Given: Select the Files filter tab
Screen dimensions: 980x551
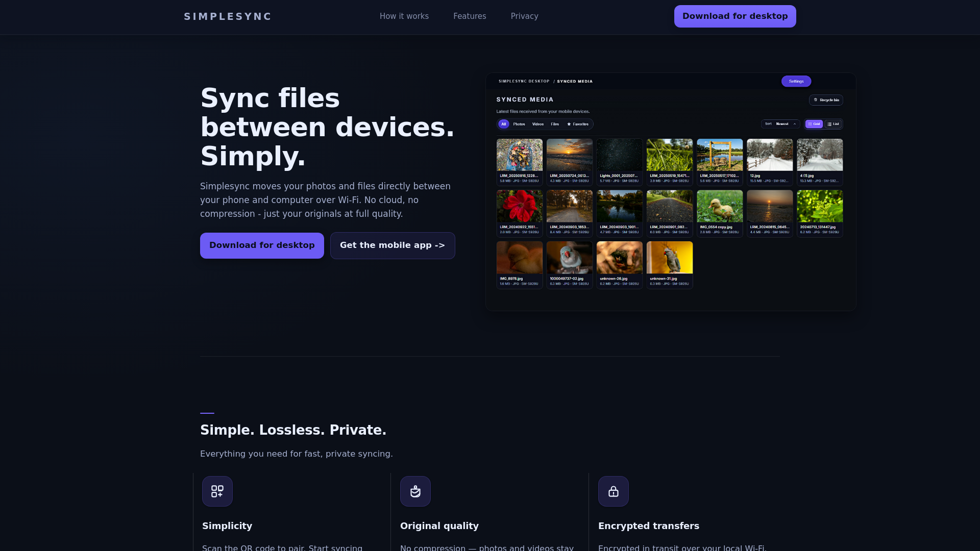Looking at the screenshot, I should coord(555,124).
